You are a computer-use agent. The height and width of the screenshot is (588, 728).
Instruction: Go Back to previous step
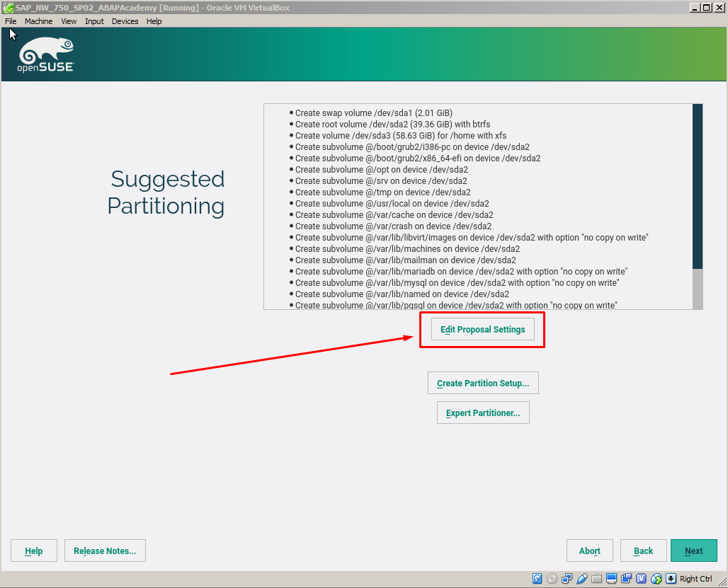(644, 550)
